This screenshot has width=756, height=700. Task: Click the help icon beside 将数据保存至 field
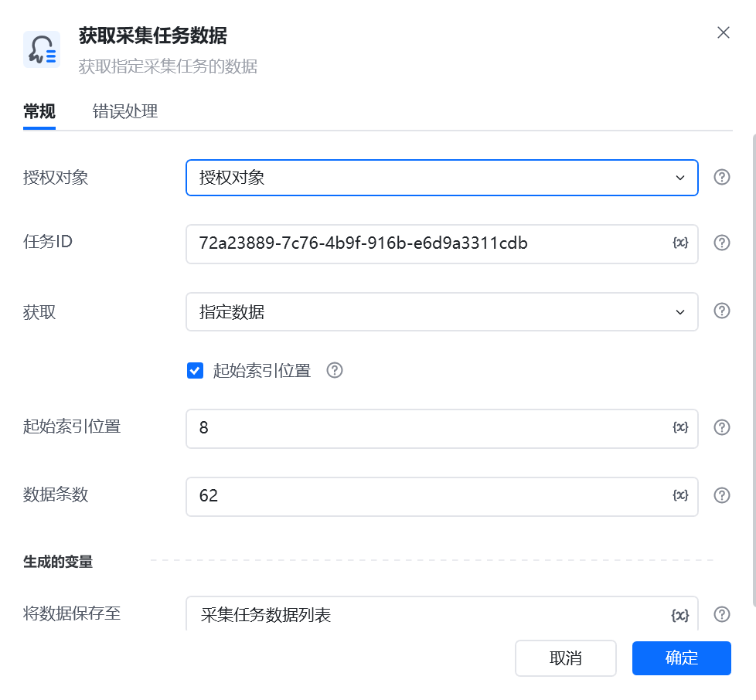[x=721, y=614]
